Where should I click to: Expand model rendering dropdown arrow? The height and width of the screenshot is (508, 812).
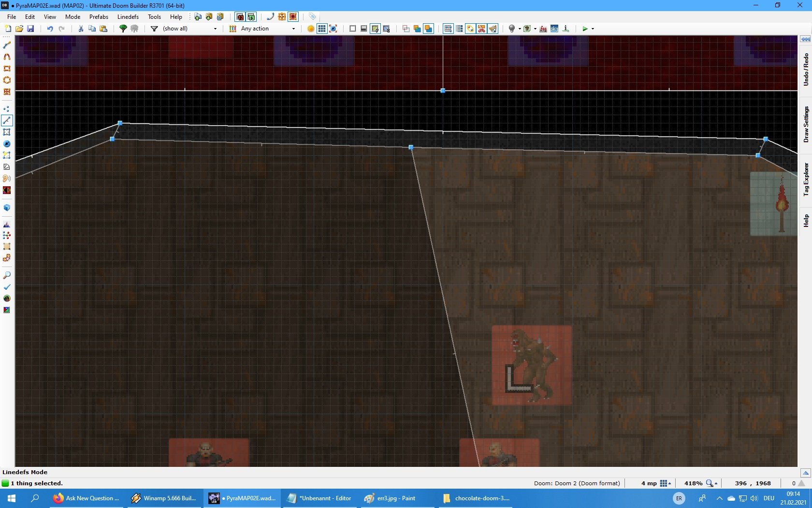click(x=535, y=29)
